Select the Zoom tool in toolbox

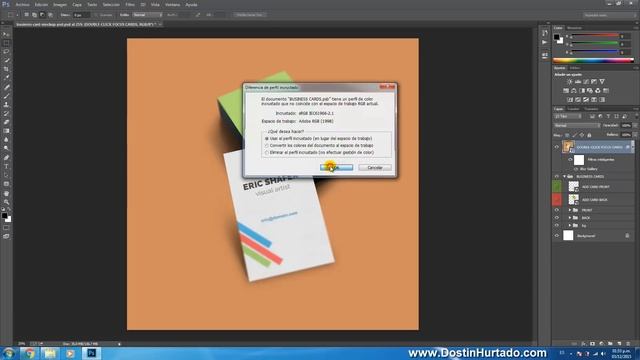coord(6,202)
